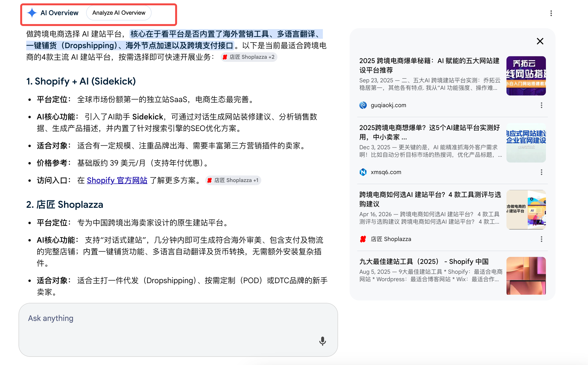Click the bold word Sidekick in AI核心功能
588x365 pixels.
click(x=148, y=117)
